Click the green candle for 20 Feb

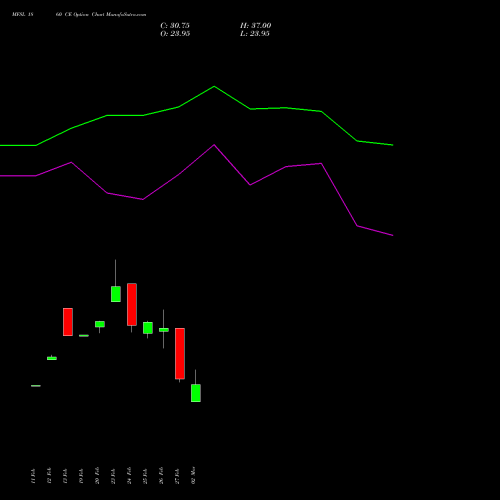(100, 324)
